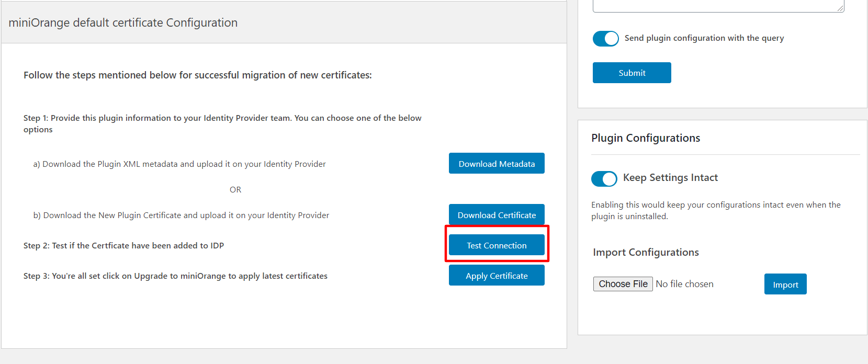Run Test Connection for the certificate
This screenshot has width=868, height=364.
point(497,245)
